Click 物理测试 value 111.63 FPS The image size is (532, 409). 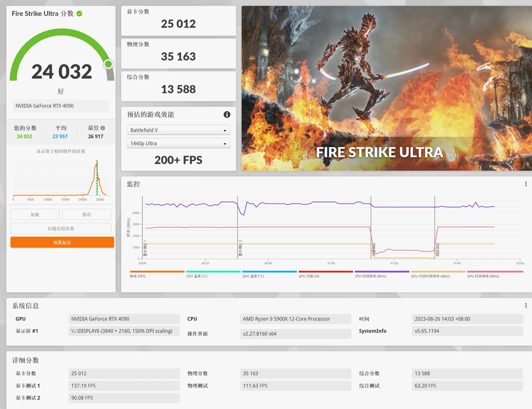pyautogui.click(x=296, y=386)
